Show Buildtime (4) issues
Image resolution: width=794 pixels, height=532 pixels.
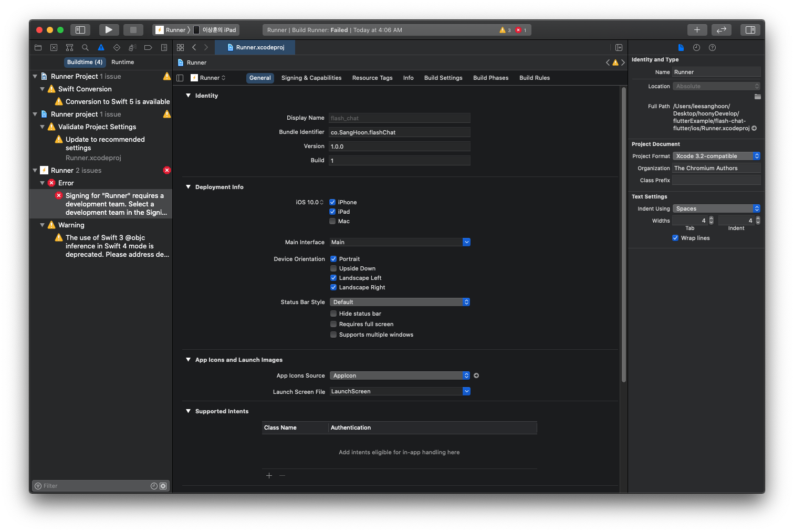point(85,62)
